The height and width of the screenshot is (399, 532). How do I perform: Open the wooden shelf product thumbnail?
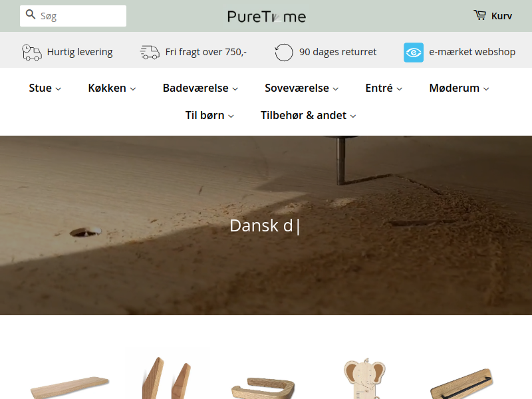point(70,388)
